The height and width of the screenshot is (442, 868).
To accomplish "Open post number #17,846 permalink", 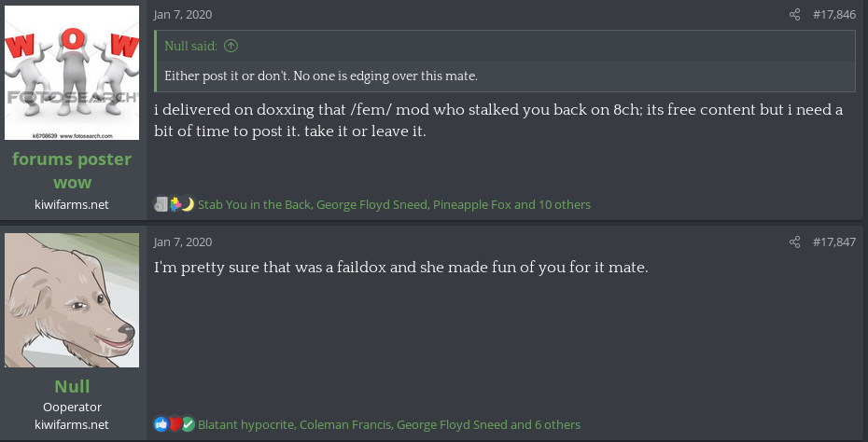I will (833, 14).
